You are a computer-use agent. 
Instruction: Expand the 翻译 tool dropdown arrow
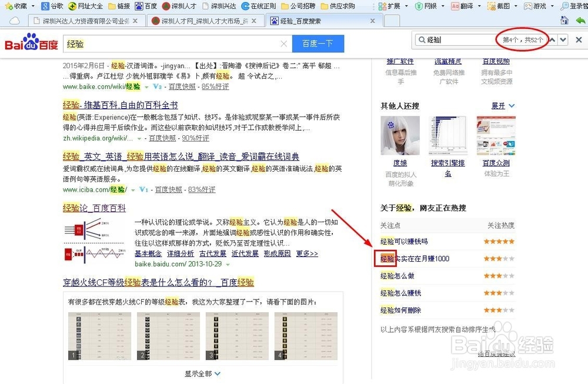(x=479, y=6)
